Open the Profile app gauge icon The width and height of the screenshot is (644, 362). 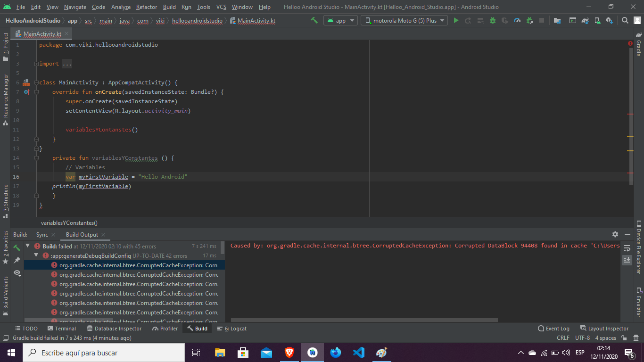coord(517,20)
